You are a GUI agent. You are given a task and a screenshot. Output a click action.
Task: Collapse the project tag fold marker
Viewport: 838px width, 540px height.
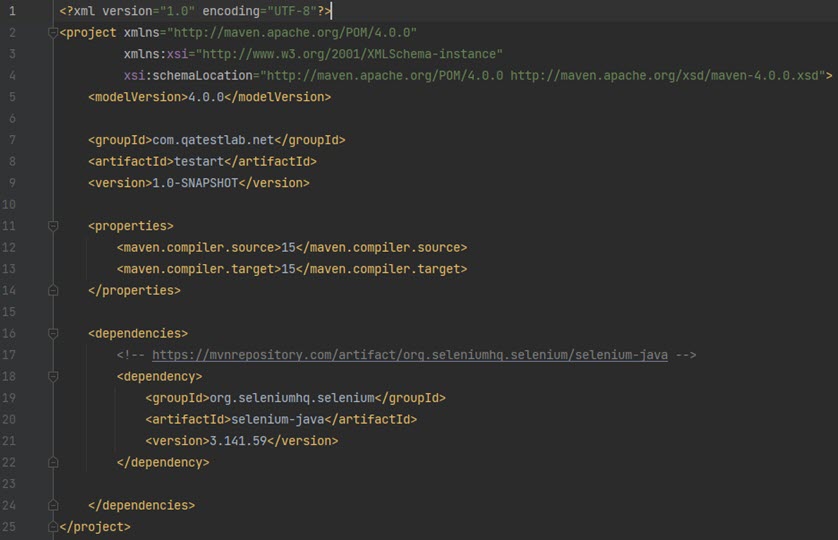coord(53,33)
